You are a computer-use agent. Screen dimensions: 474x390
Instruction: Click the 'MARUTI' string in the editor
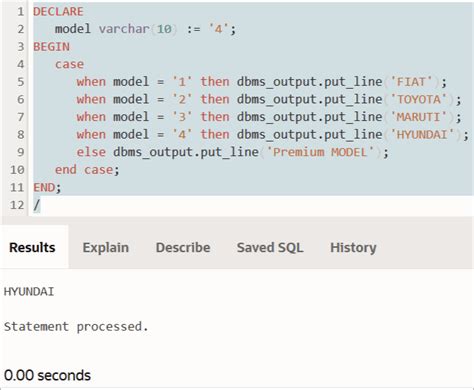[418, 117]
